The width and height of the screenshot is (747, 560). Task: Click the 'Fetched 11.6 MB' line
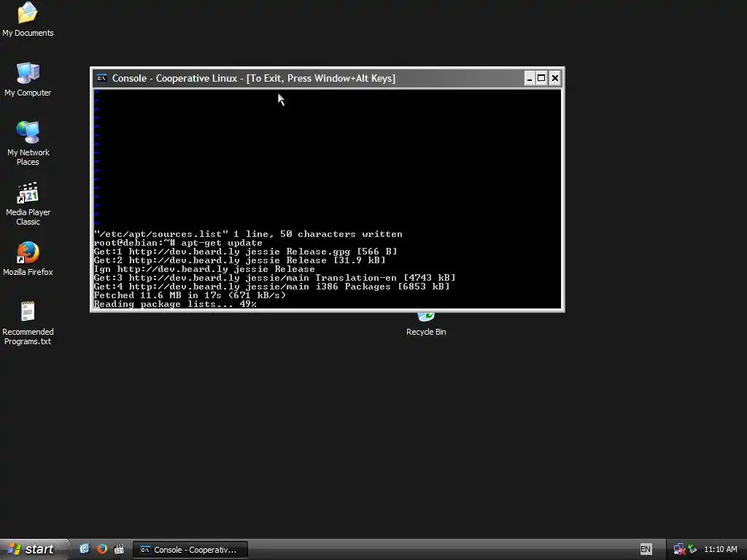pyautogui.click(x=190, y=295)
